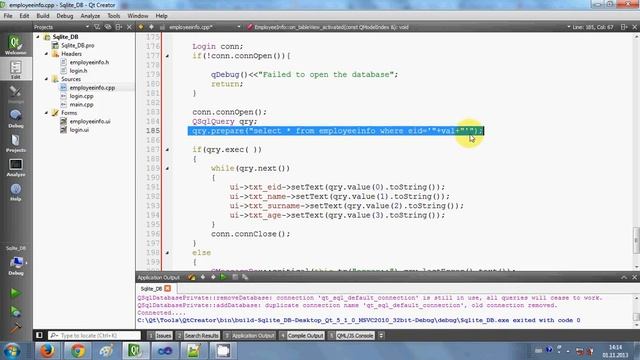Open the Debug menu
640x360 pixels.
pyautogui.click(x=64, y=16)
